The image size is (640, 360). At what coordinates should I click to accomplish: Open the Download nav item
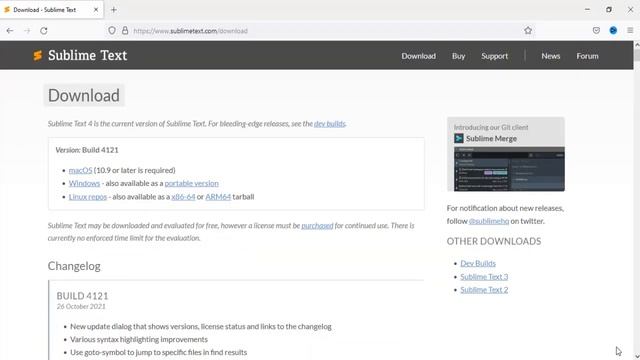418,56
